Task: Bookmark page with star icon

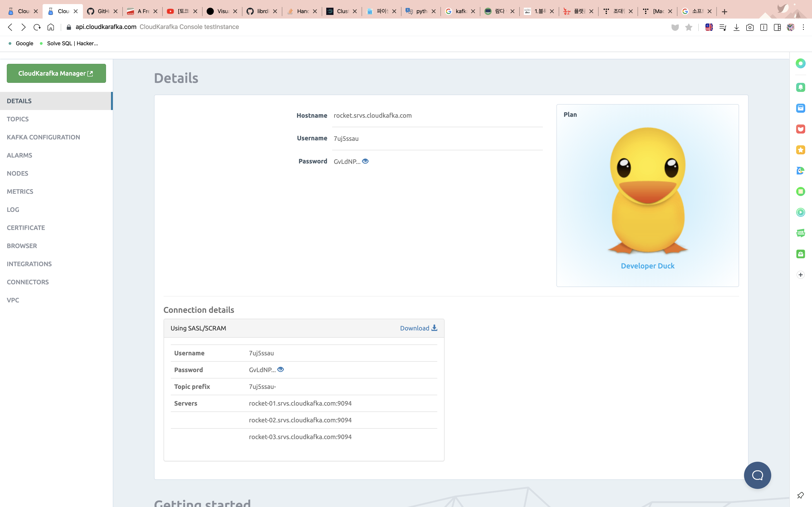Action: pyautogui.click(x=689, y=27)
